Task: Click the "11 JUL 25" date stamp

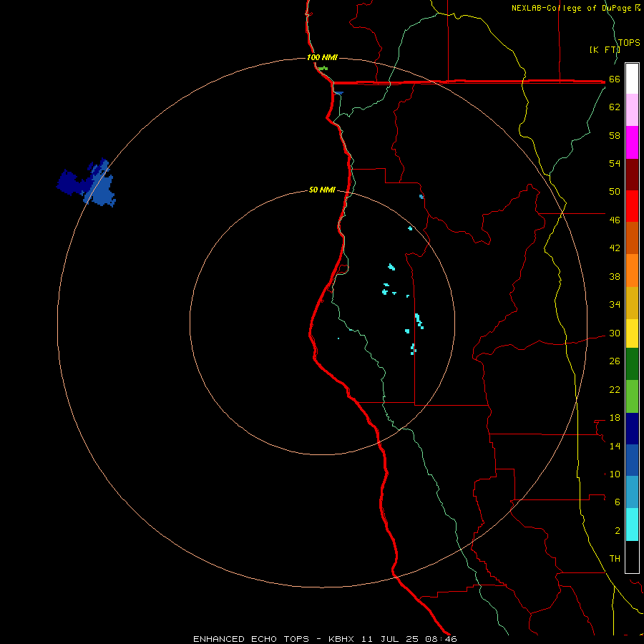Action: [390, 639]
